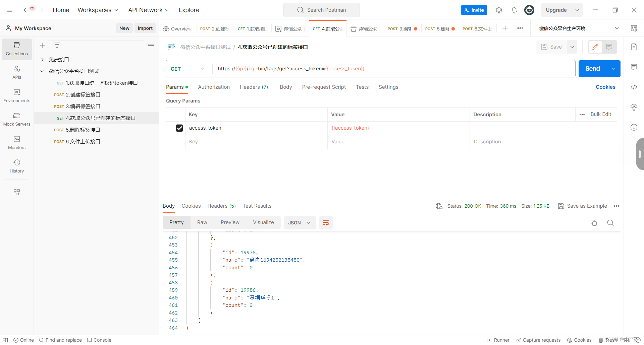Image resolution: width=644 pixels, height=345 pixels.
Task: Select the Raw response view
Action: pyautogui.click(x=202, y=222)
